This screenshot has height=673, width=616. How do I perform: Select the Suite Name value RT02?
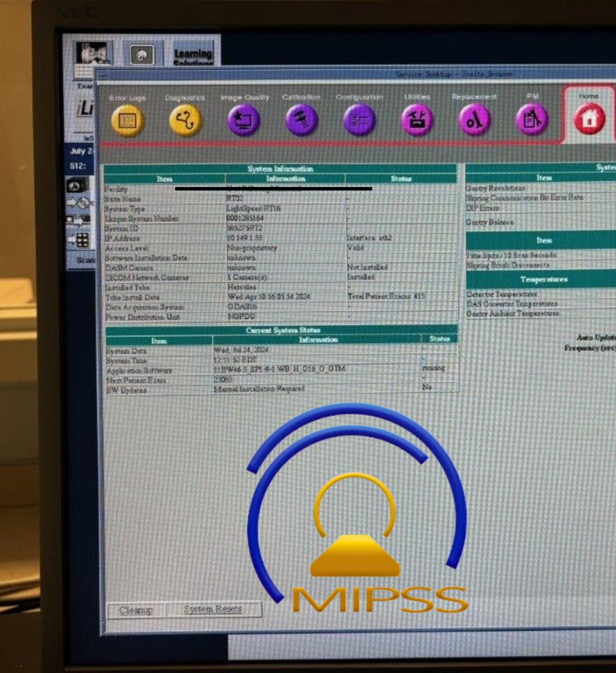235,198
